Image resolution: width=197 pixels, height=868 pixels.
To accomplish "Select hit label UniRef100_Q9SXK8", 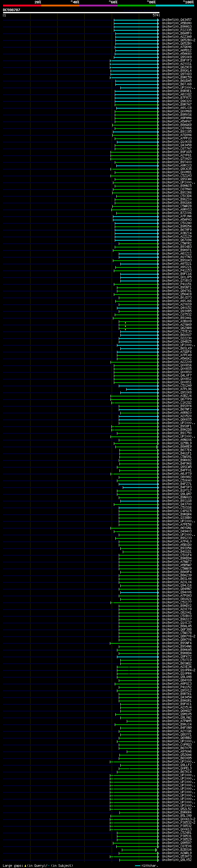I will (176, 393).
